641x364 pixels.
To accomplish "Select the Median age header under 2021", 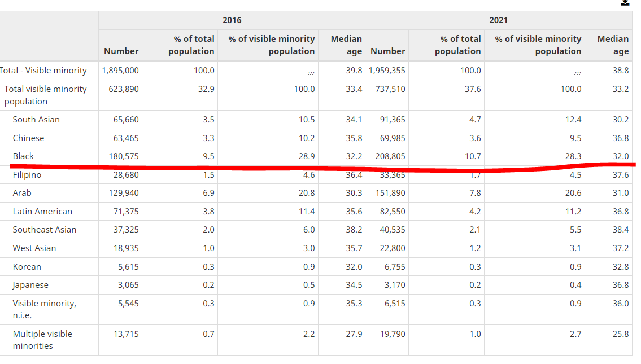I will tap(613, 45).
